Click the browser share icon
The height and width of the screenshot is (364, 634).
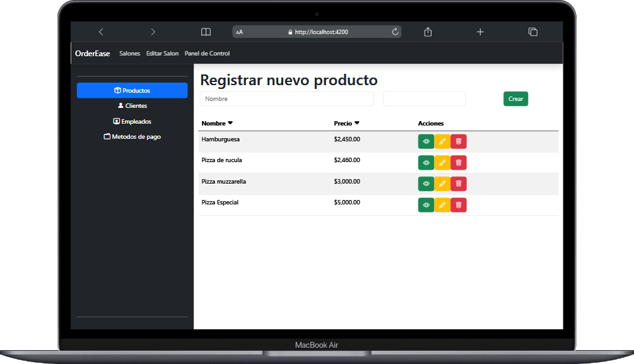click(428, 32)
